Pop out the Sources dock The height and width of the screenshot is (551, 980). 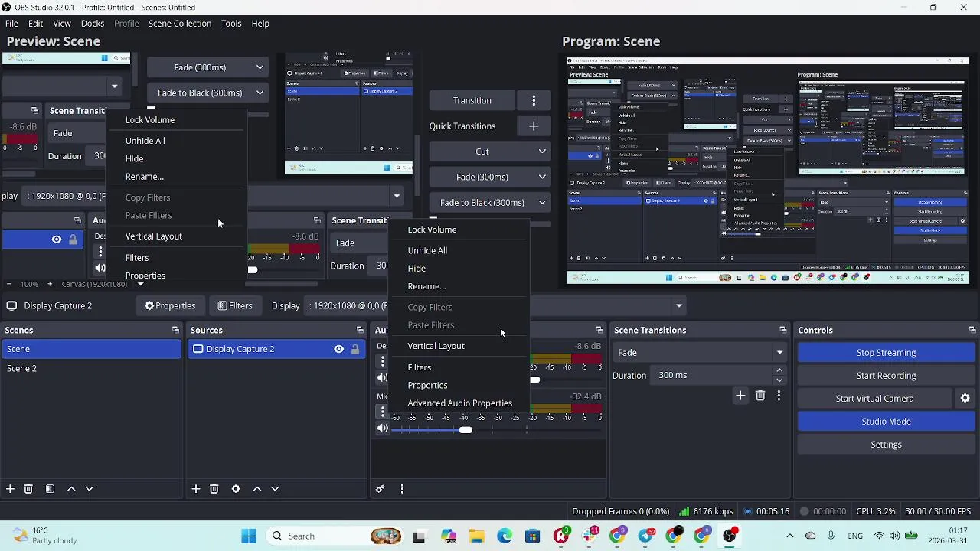360,330
